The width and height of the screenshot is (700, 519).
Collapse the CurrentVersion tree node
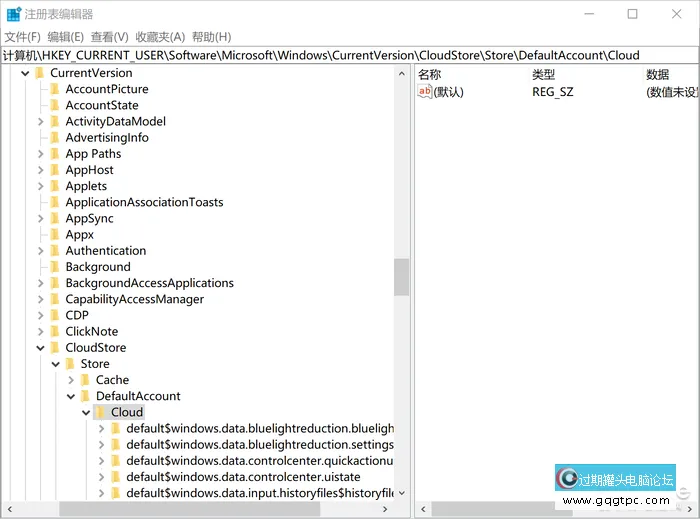point(25,73)
